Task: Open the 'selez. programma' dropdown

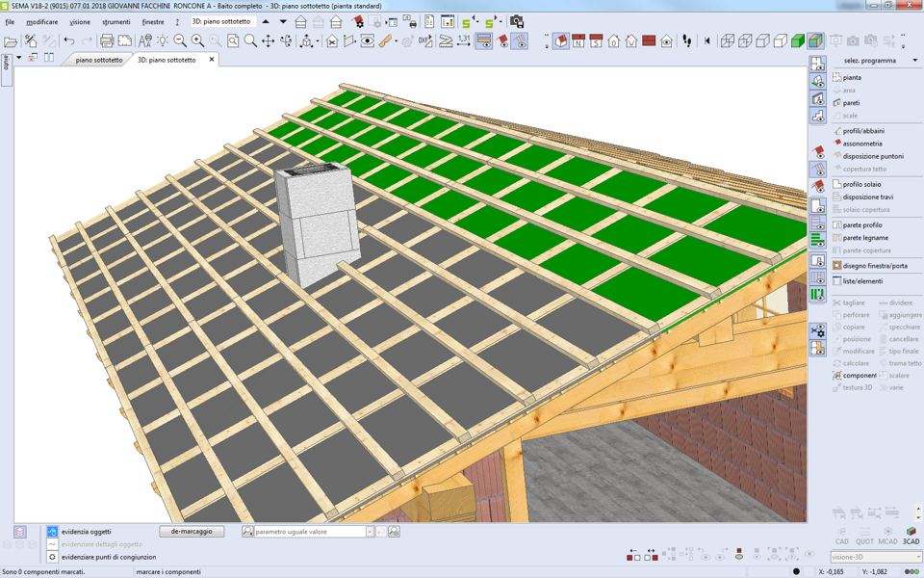Action: click(914, 61)
